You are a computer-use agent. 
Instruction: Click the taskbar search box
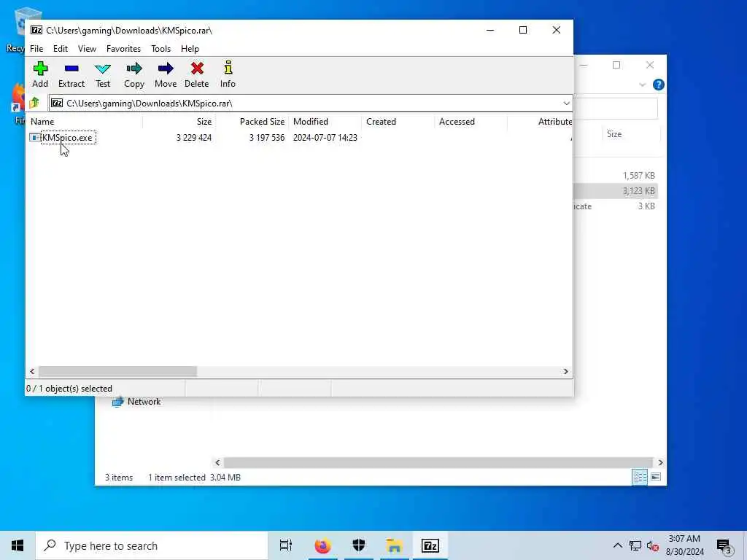tap(152, 545)
